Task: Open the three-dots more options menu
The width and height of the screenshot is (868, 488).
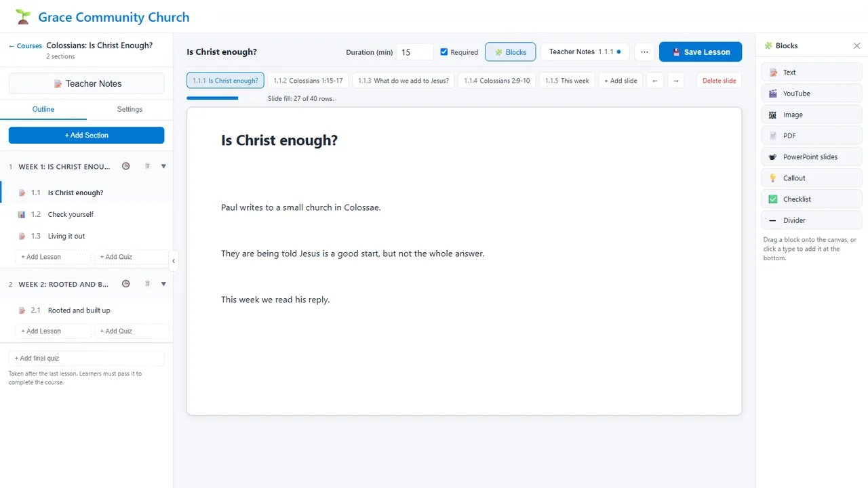Action: [x=644, y=52]
